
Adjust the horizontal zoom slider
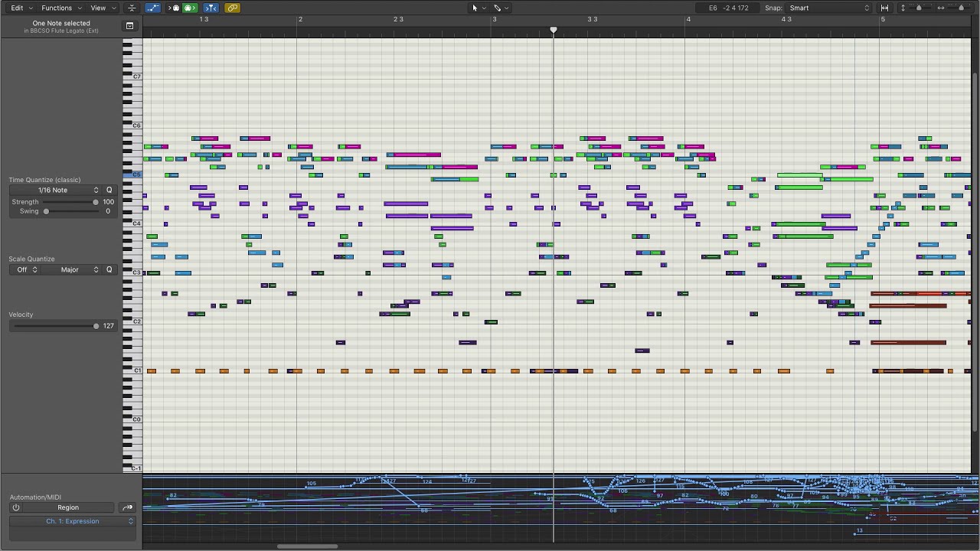(962, 8)
